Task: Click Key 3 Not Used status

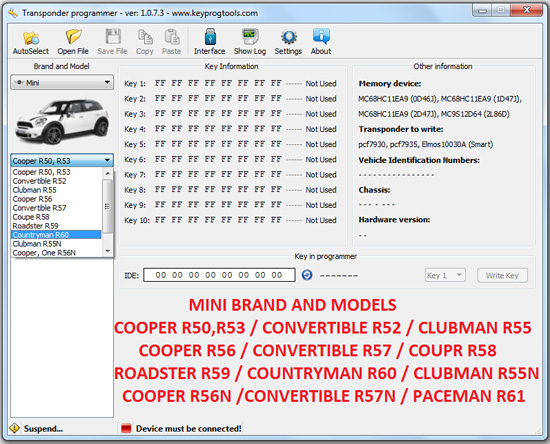Action: pyautogui.click(x=321, y=114)
